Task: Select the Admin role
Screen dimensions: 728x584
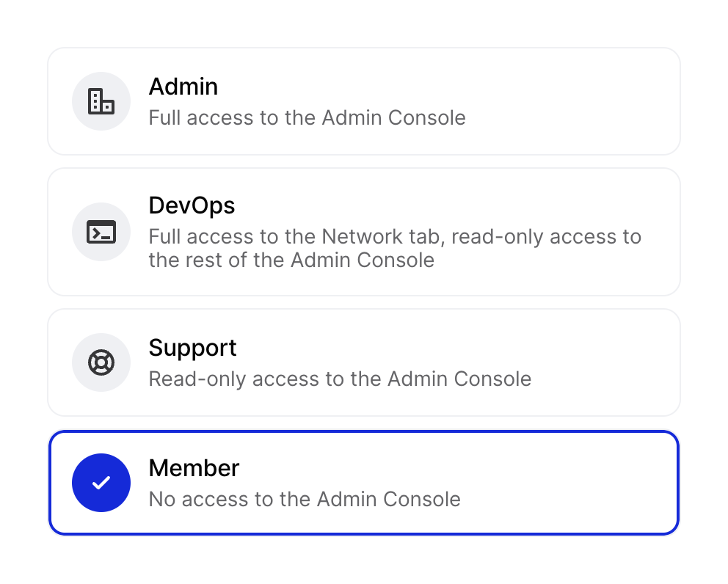Action: [x=364, y=101]
